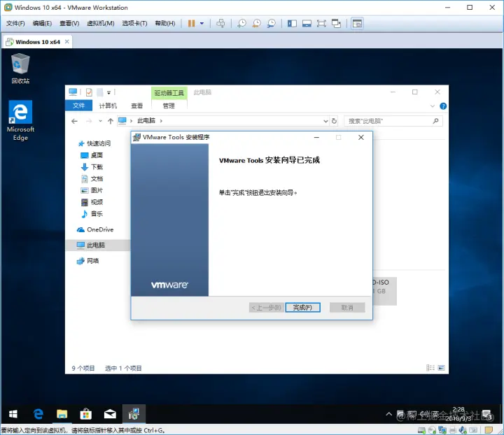Open Microsoft Store from the guest taskbar

(86, 414)
